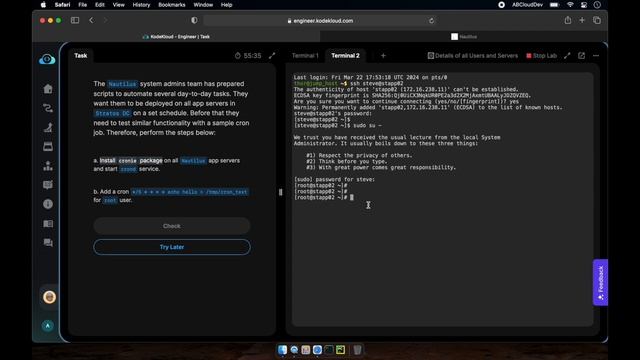This screenshot has height=360, width=640.
Task: Click the 'sudo su -' command line
Action: tap(338, 126)
